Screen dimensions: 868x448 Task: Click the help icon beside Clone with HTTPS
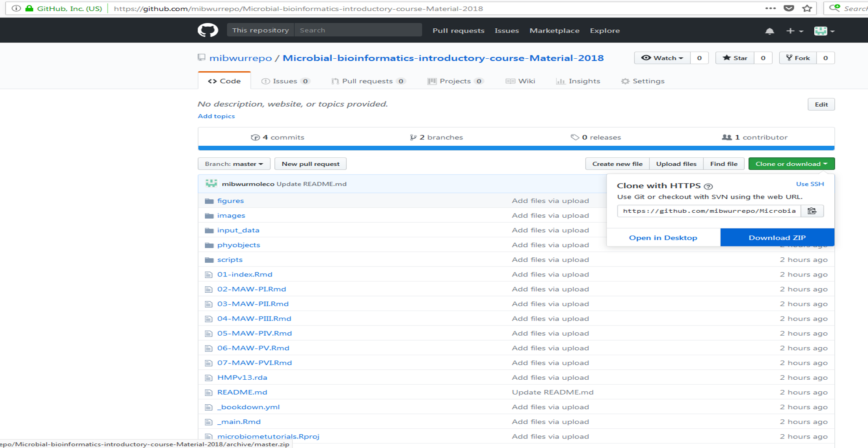pos(708,186)
